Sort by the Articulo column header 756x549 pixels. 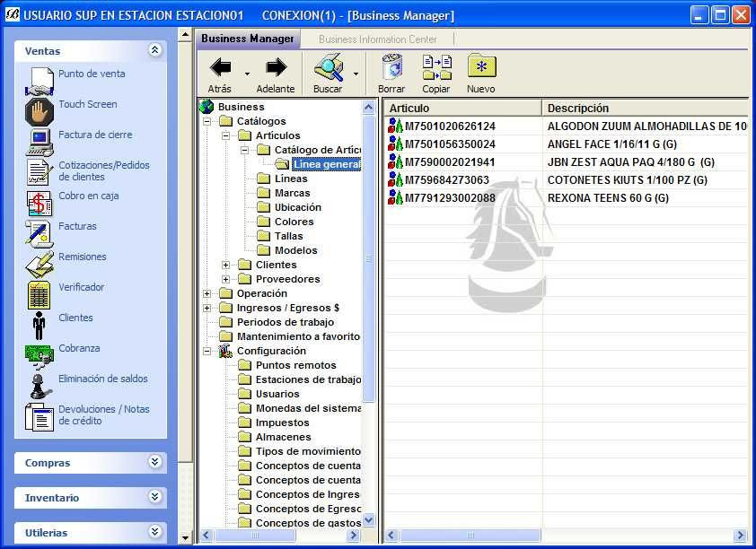point(462,108)
